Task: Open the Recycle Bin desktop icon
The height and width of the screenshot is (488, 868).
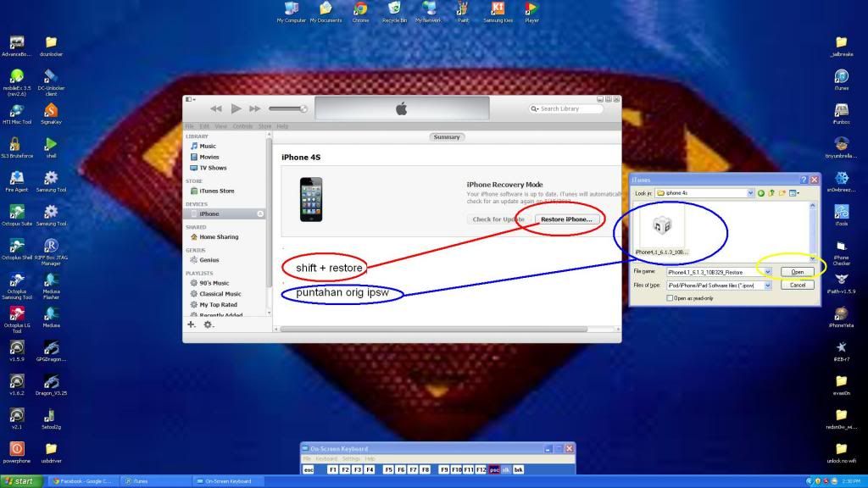Action: click(394, 12)
